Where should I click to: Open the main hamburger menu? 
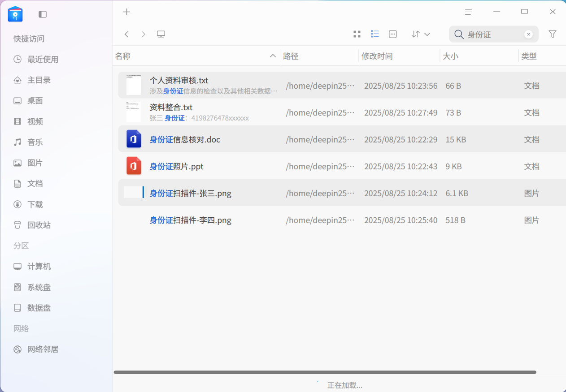coord(468,12)
